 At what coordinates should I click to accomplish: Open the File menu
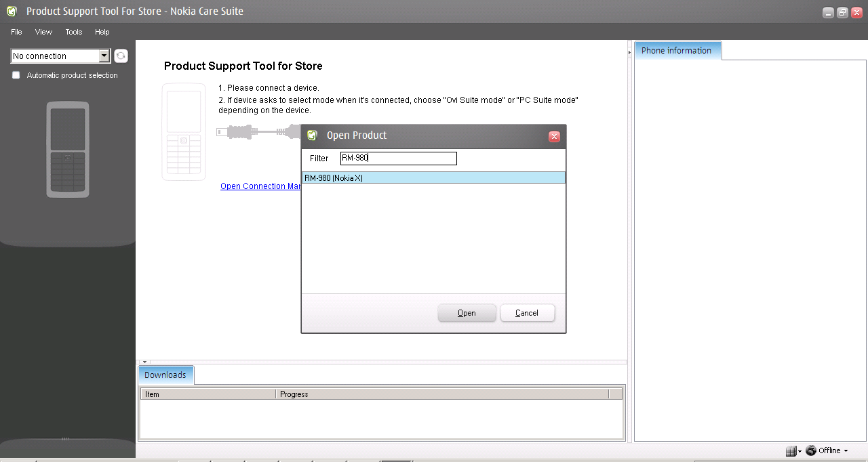tap(16, 32)
